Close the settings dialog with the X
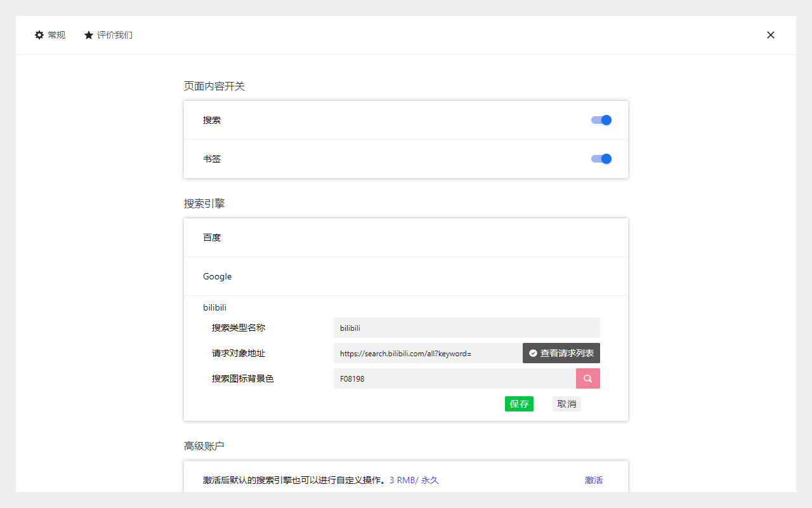The image size is (812, 508). [771, 35]
